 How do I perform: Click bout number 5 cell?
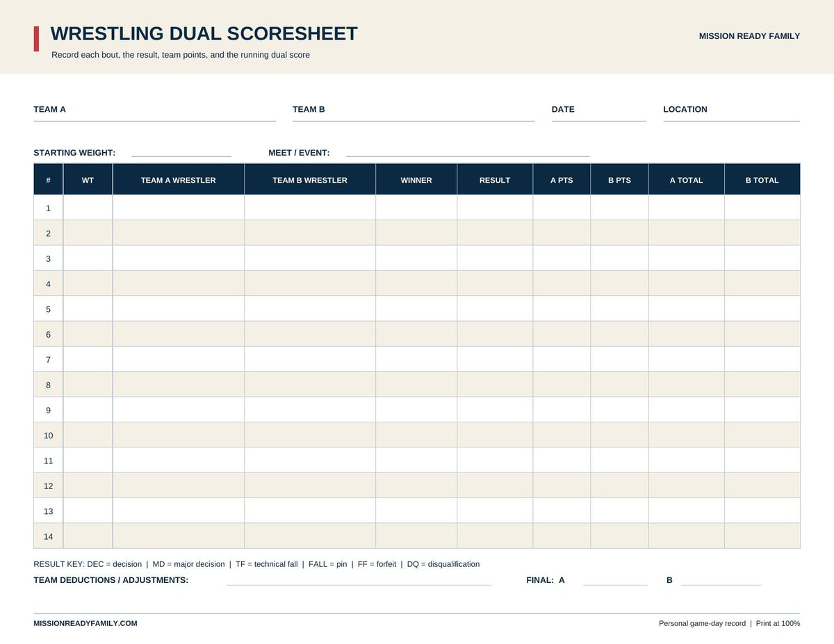click(x=48, y=308)
